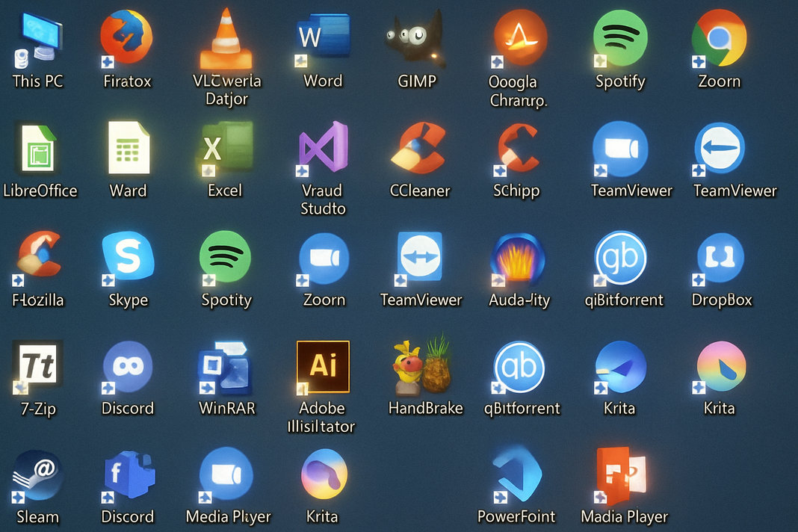Launch the PowerFoint shortcut
This screenshot has width=798, height=532.
coord(518,475)
